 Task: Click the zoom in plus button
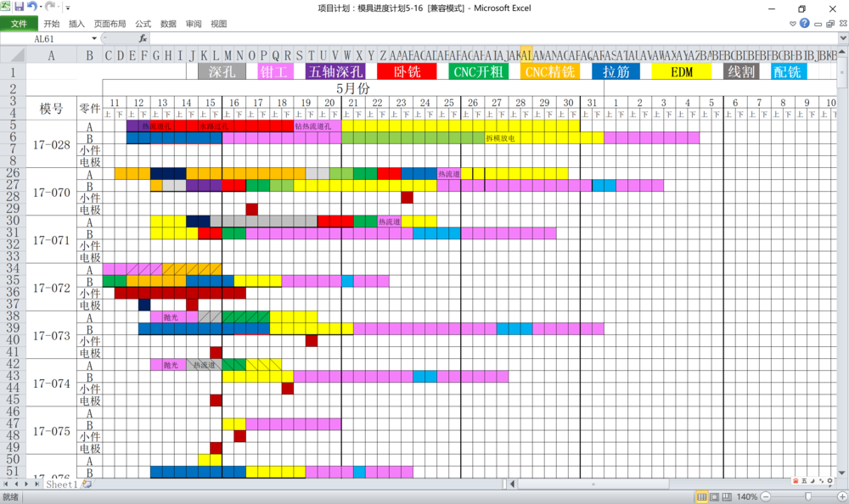tap(842, 497)
